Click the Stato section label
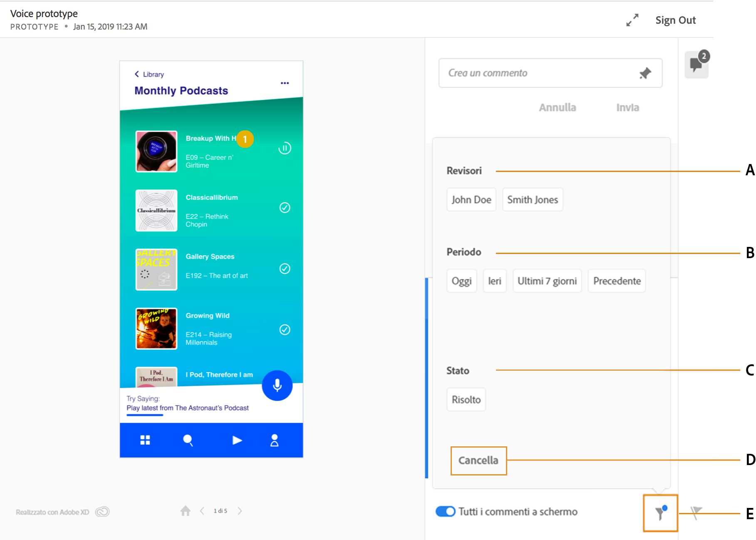The height and width of the screenshot is (540, 756). (x=458, y=371)
